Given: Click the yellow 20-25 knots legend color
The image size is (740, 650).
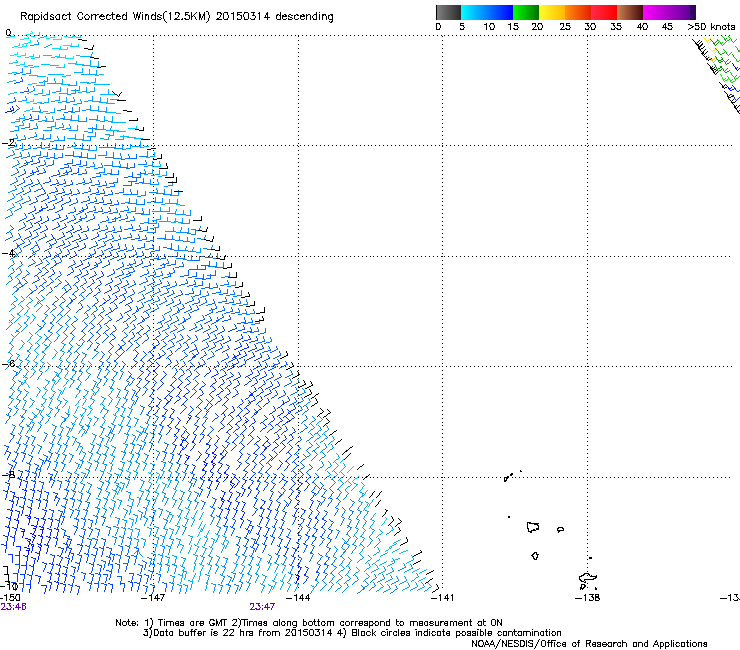Looking at the screenshot, I should pyautogui.click(x=552, y=12).
